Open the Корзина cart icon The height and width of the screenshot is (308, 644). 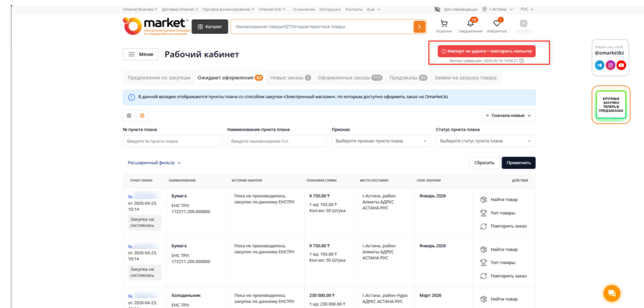pos(444,24)
